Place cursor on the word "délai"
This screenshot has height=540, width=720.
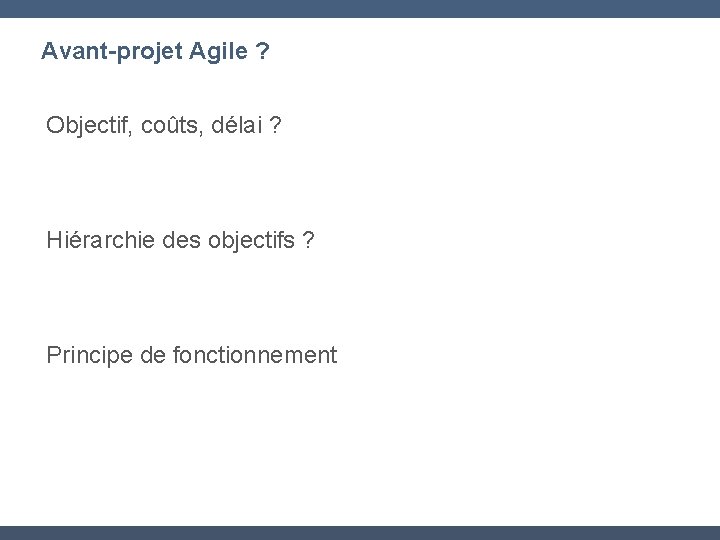click(x=236, y=125)
